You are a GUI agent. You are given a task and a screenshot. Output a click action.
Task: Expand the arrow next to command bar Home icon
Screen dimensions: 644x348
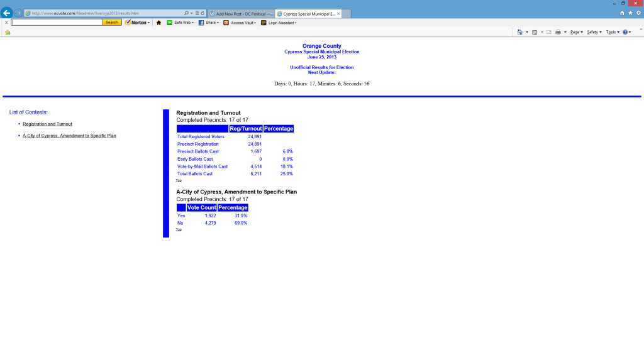[x=527, y=32]
